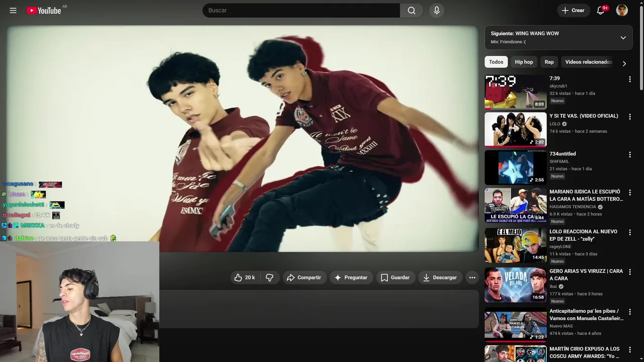Select the Videos relacionados chip
The width and height of the screenshot is (644, 362).
click(588, 62)
